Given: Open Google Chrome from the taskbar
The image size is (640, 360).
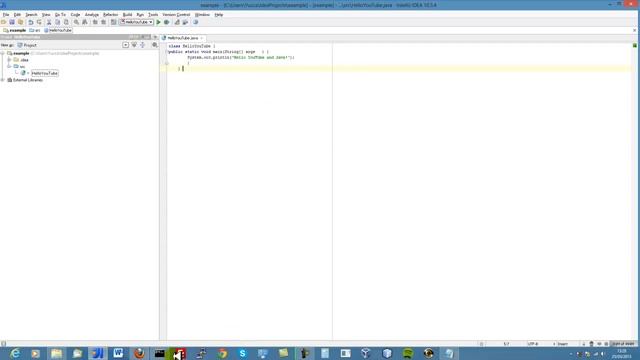Looking at the screenshot, I should pyautogui.click(x=222, y=353).
